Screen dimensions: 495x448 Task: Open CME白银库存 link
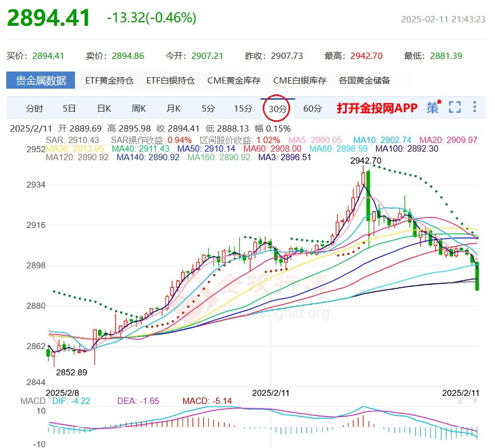[300, 81]
